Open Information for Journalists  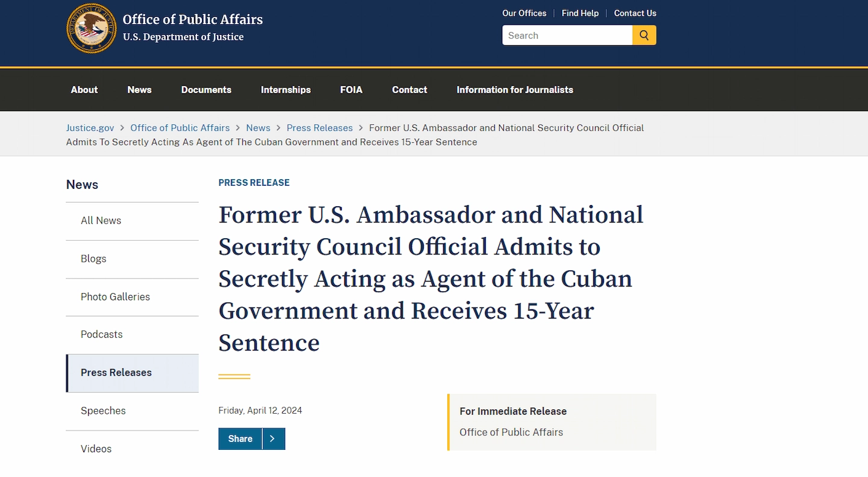(515, 90)
